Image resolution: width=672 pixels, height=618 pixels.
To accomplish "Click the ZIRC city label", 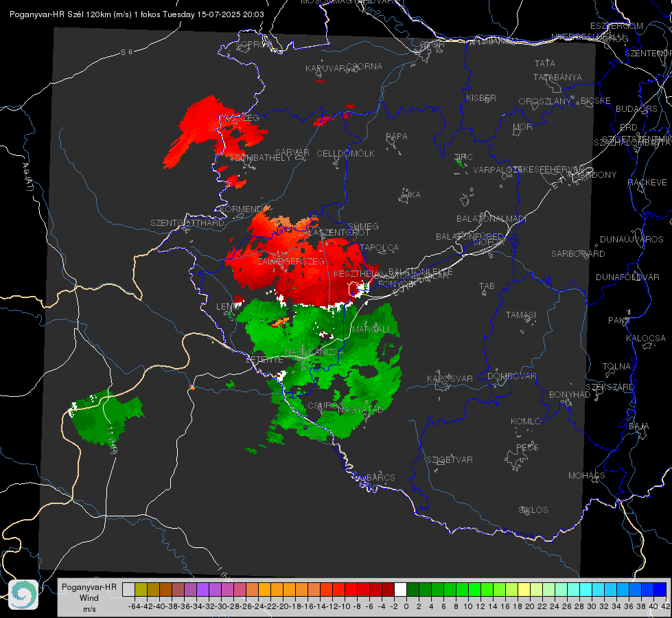I will pos(463,157).
